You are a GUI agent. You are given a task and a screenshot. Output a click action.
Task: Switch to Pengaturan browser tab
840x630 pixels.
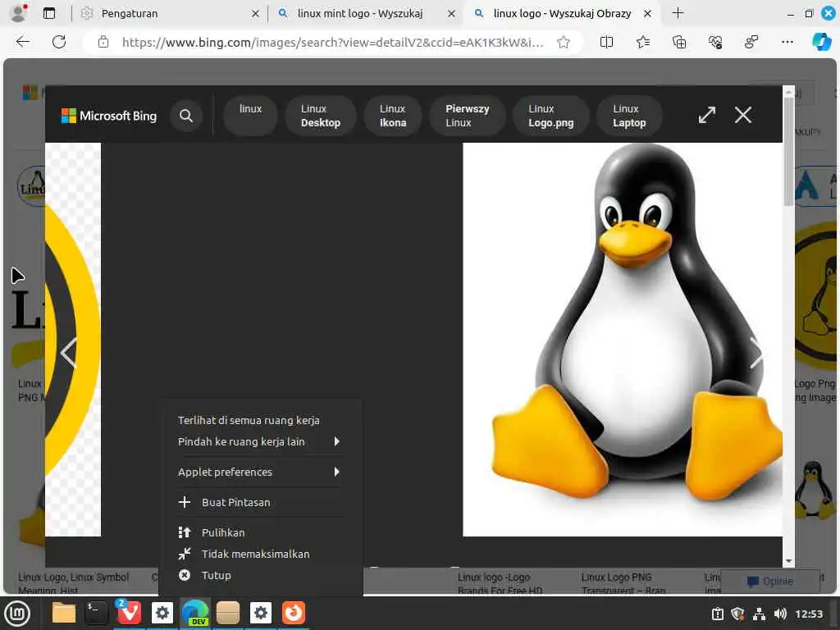point(168,13)
